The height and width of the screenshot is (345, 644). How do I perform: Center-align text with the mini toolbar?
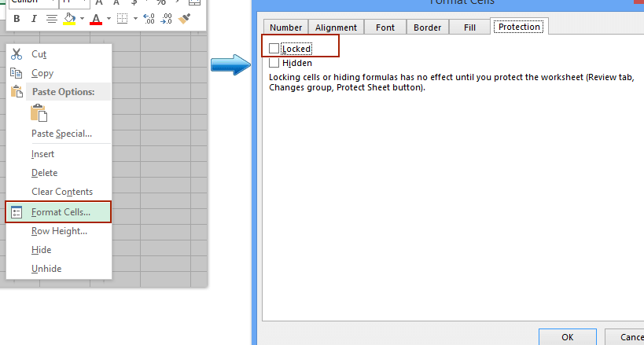(51, 19)
